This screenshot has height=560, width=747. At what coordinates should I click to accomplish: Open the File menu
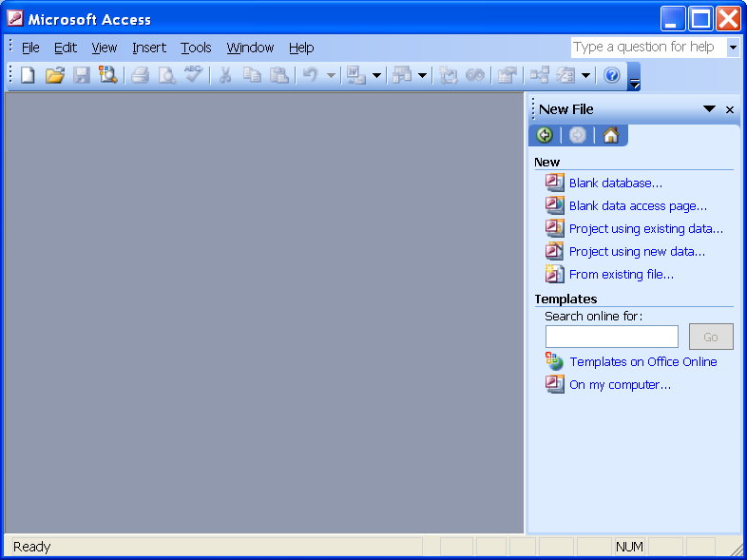(30, 48)
